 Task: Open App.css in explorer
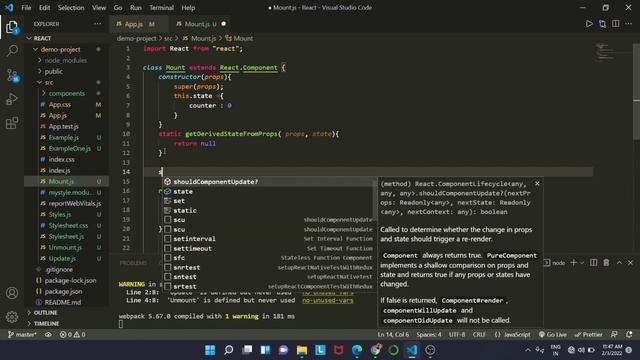tap(60, 104)
